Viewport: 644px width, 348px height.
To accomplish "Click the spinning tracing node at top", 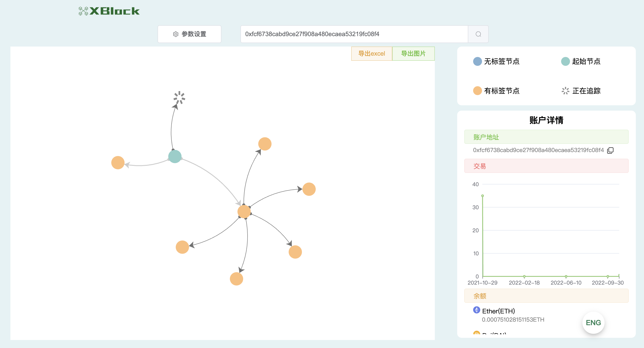I will pyautogui.click(x=179, y=98).
